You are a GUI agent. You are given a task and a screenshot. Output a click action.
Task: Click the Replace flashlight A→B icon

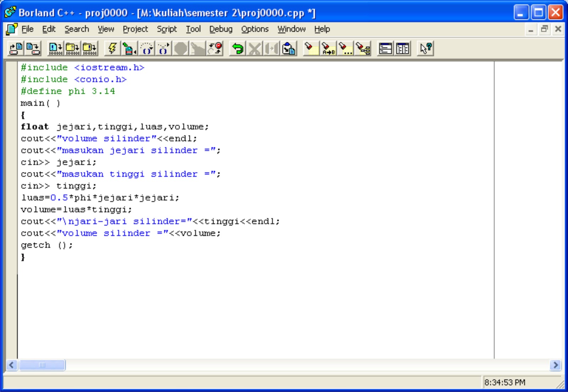coord(328,48)
